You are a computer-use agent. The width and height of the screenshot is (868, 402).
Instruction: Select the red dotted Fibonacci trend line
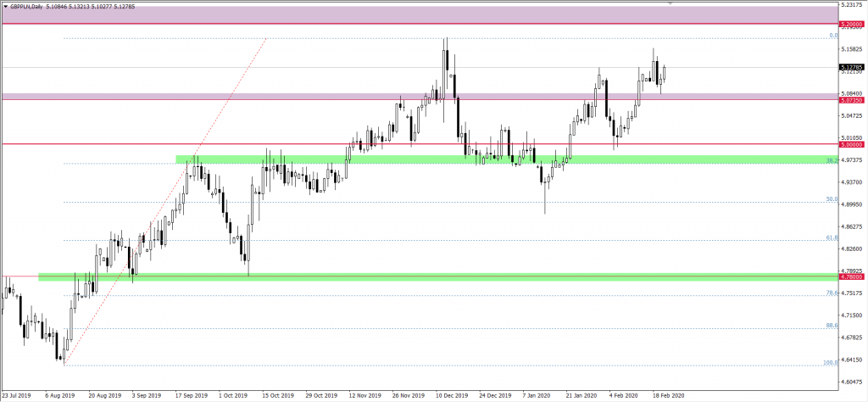166,201
